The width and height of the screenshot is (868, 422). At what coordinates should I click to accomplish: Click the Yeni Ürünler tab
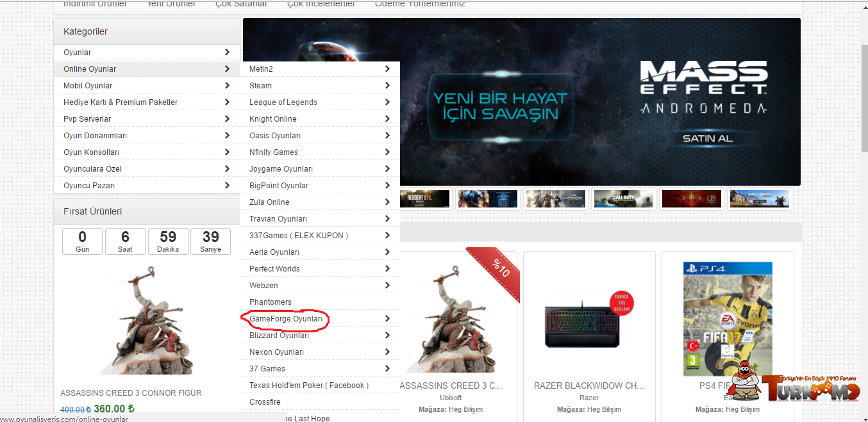[171, 4]
